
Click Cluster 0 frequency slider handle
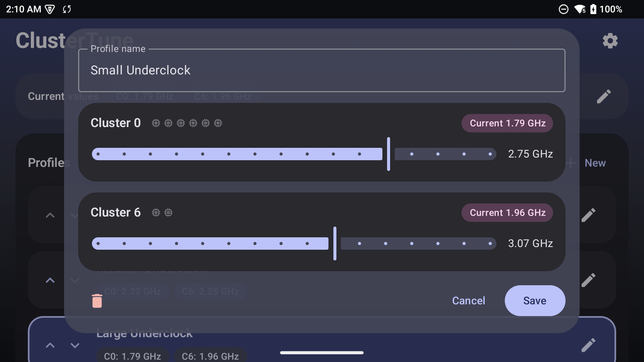tap(388, 154)
